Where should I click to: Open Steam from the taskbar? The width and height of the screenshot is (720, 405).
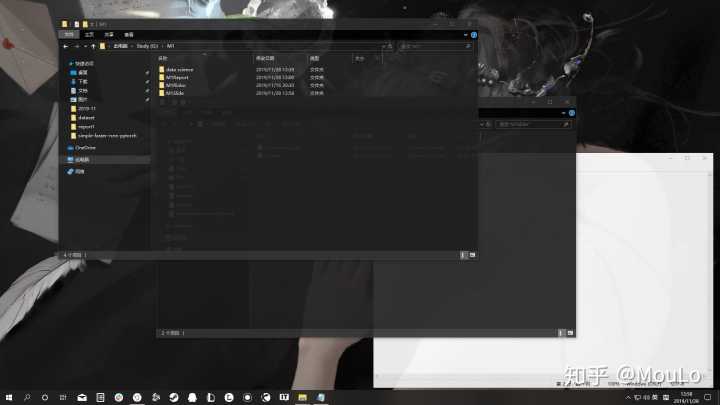174,398
